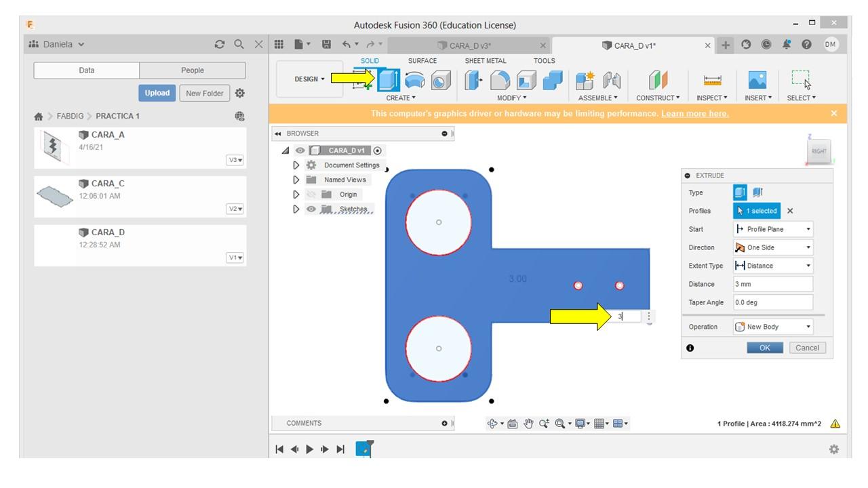
Task: Click the New Component icon
Action: (x=586, y=81)
